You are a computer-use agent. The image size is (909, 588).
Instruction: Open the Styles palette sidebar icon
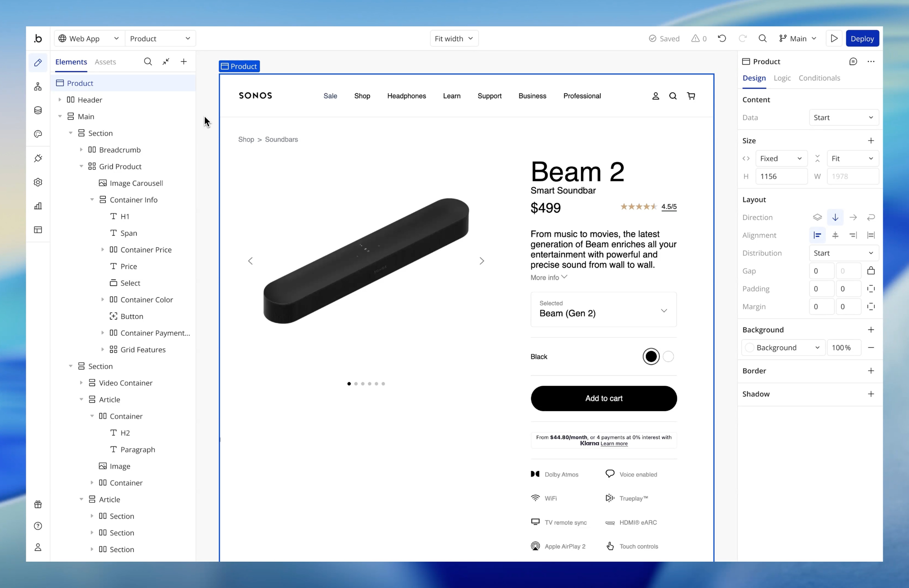[x=38, y=134]
